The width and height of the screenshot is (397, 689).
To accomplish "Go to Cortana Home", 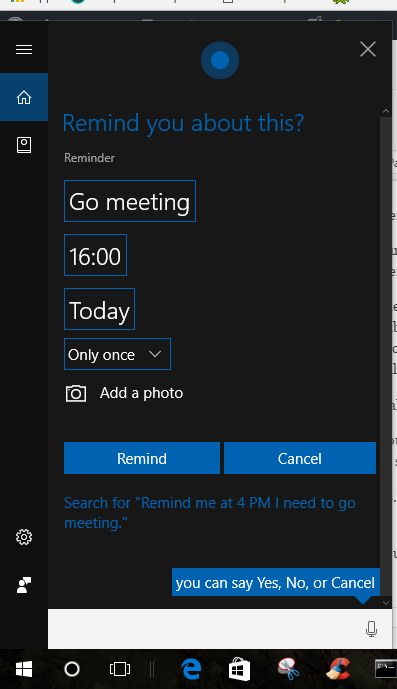I will [24, 97].
